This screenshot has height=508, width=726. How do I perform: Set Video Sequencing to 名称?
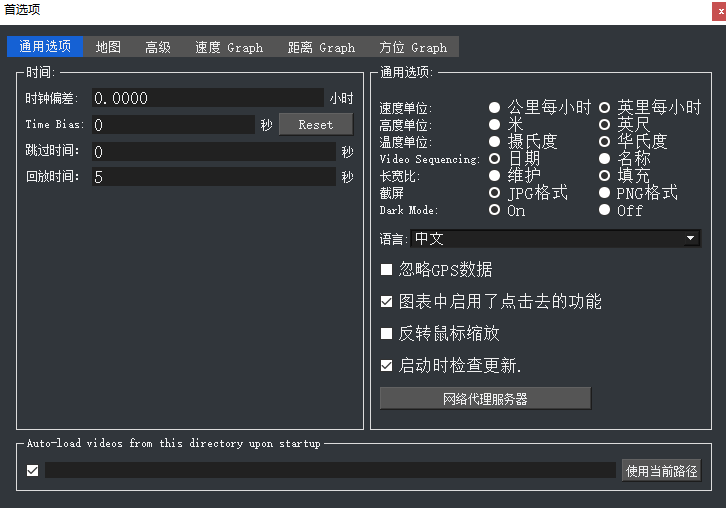pyautogui.click(x=625, y=159)
